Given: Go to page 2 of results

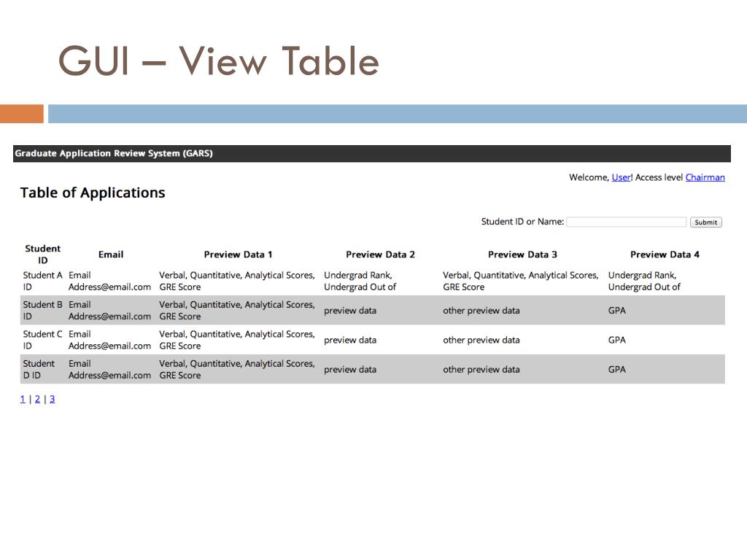Looking at the screenshot, I should [x=38, y=399].
